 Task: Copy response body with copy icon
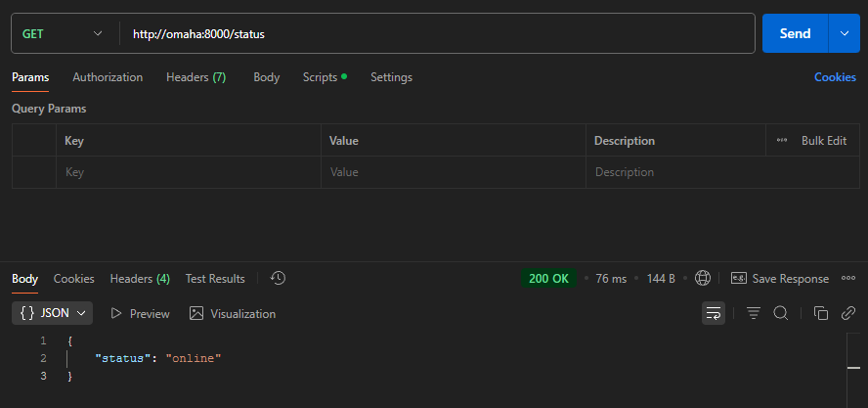[x=821, y=313]
